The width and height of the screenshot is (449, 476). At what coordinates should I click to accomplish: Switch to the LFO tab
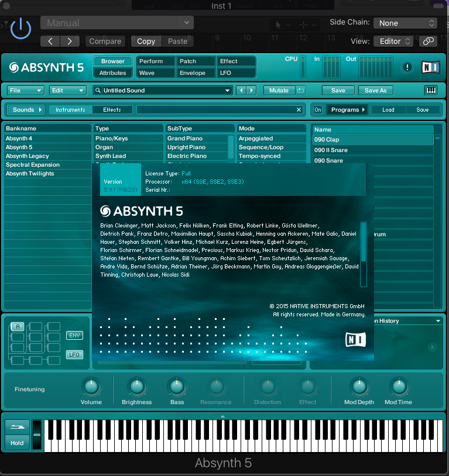tap(236, 73)
